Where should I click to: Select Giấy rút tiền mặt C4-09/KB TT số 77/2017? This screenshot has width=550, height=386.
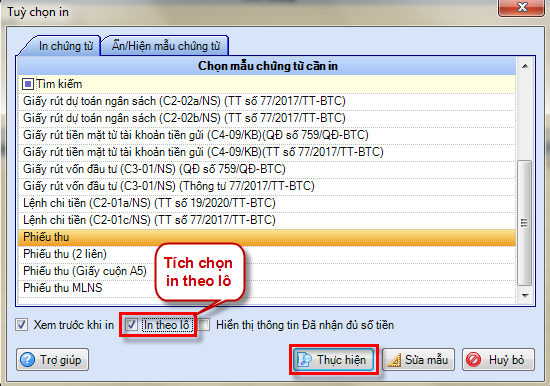point(267,152)
